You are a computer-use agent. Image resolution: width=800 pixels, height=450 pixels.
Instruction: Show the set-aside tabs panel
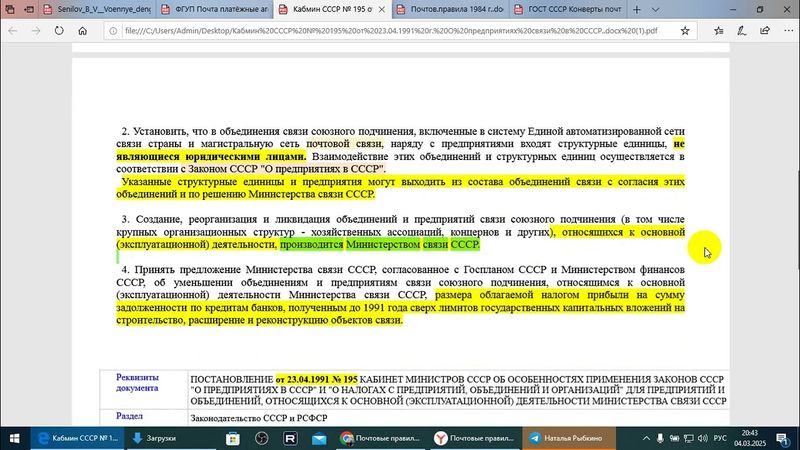point(10,9)
